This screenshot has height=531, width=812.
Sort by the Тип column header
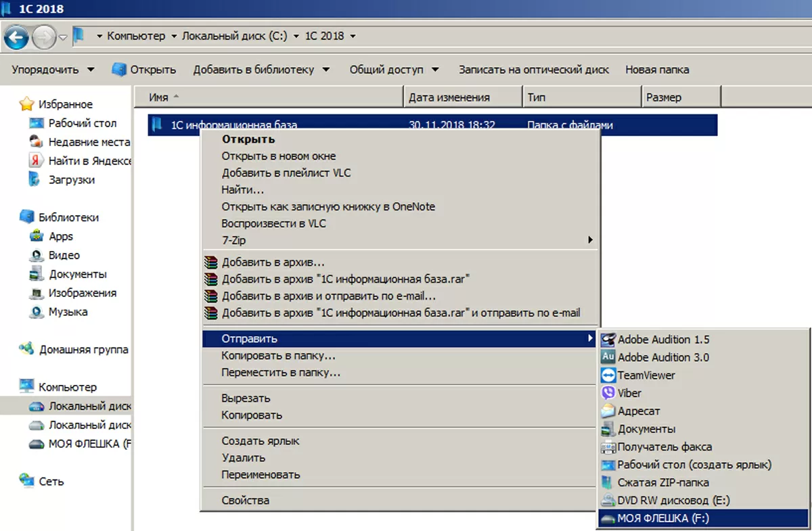click(582, 97)
